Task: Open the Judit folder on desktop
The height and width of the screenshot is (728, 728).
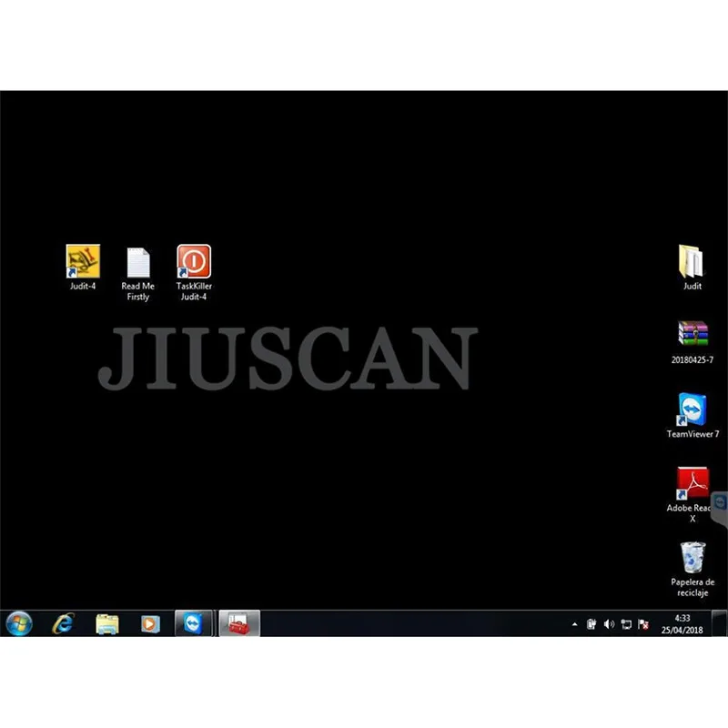Action: click(x=692, y=267)
